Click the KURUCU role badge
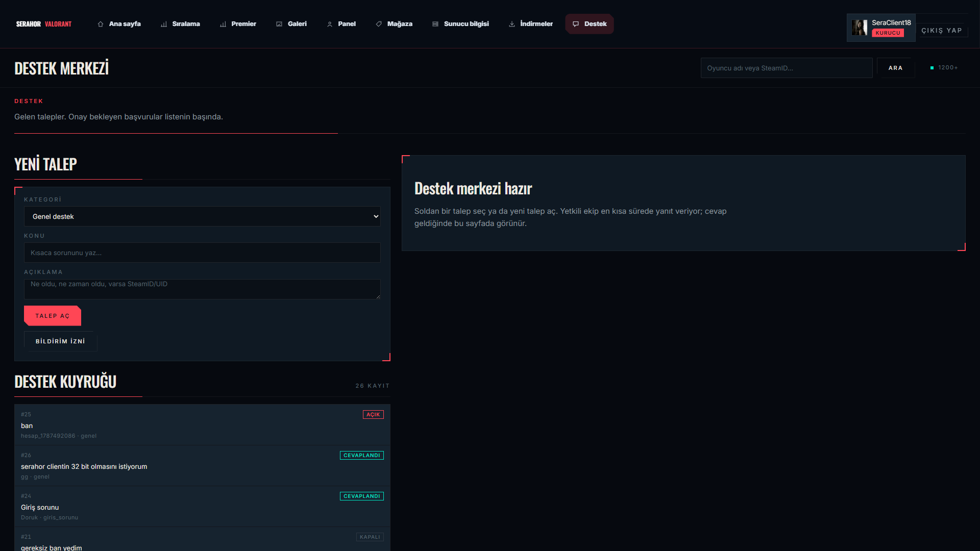 point(888,33)
